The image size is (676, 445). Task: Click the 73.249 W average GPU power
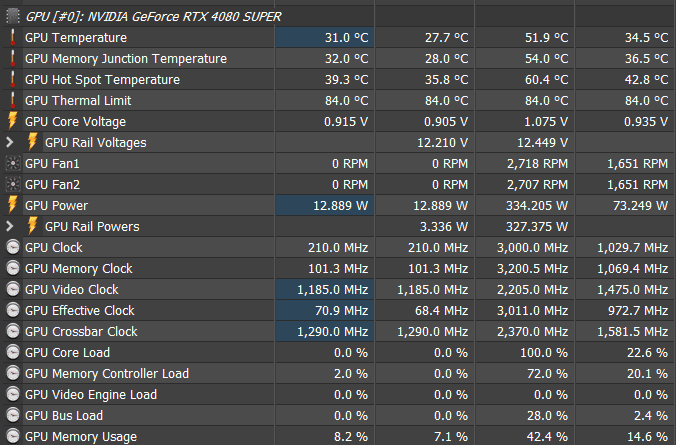[x=640, y=206]
